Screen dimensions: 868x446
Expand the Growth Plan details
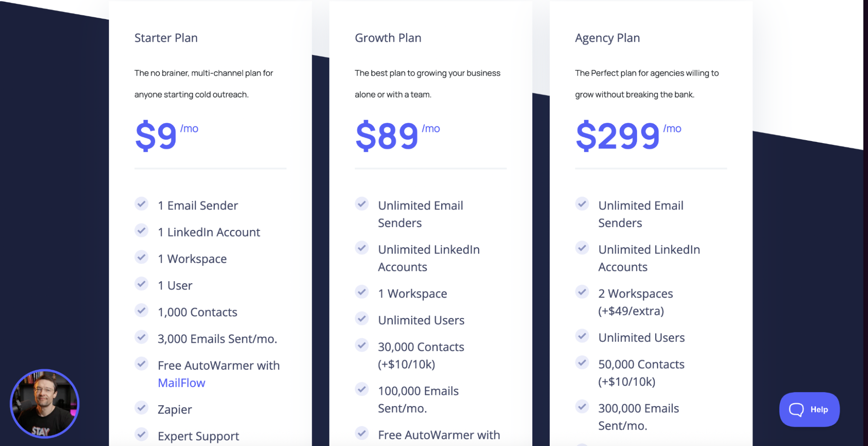(388, 38)
